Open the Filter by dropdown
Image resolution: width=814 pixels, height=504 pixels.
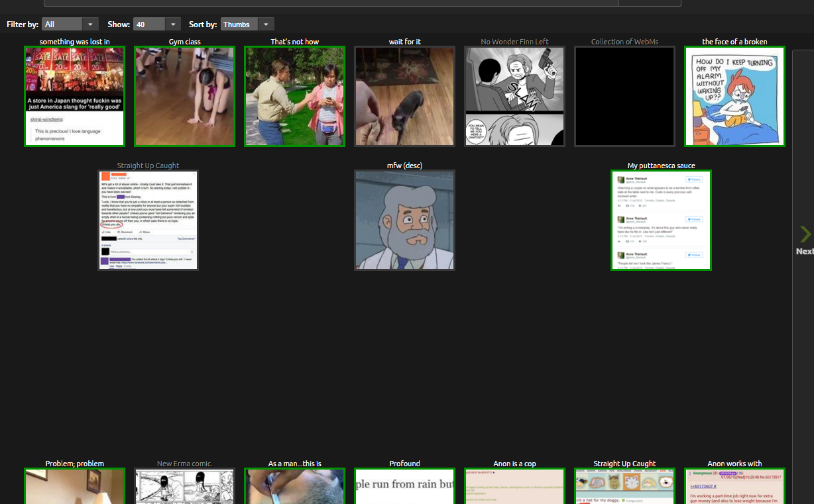70,25
